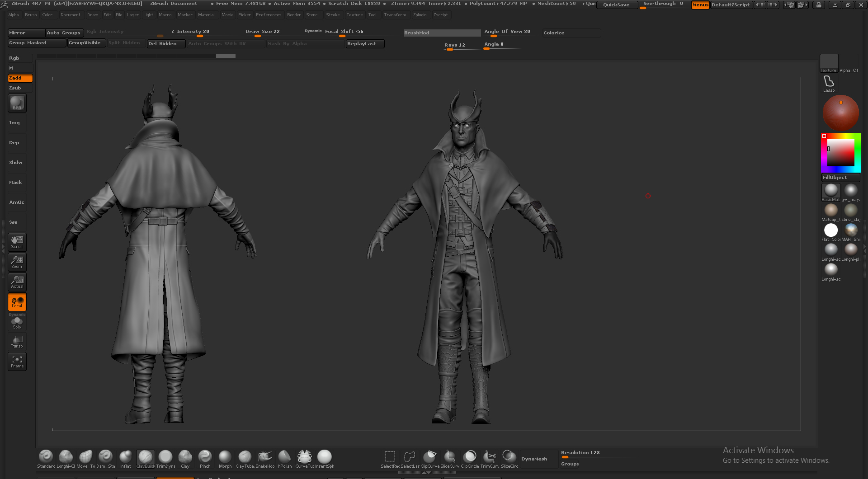Viewport: 868px width, 479px height.
Task: Click the lock UI icon in title bar
Action: click(819, 5)
